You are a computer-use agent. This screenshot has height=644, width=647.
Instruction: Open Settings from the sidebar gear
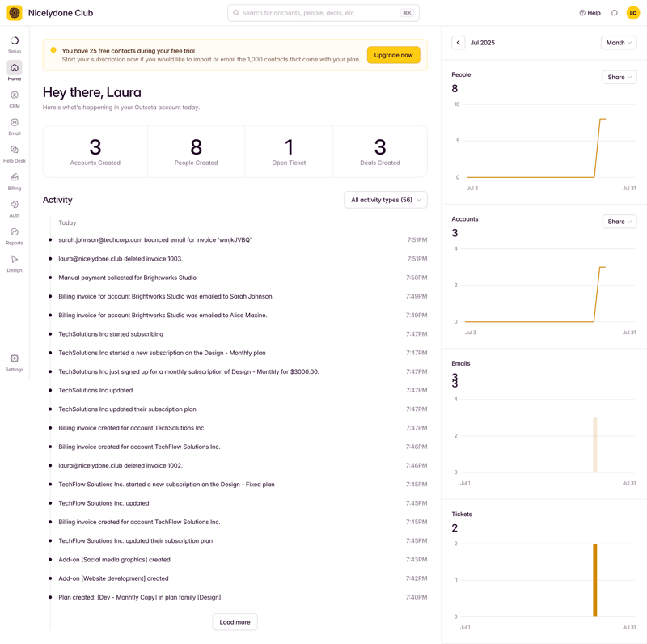click(x=14, y=358)
